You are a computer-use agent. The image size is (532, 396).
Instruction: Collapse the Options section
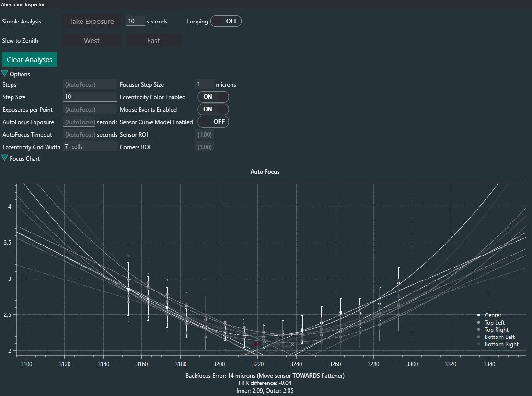click(4, 74)
